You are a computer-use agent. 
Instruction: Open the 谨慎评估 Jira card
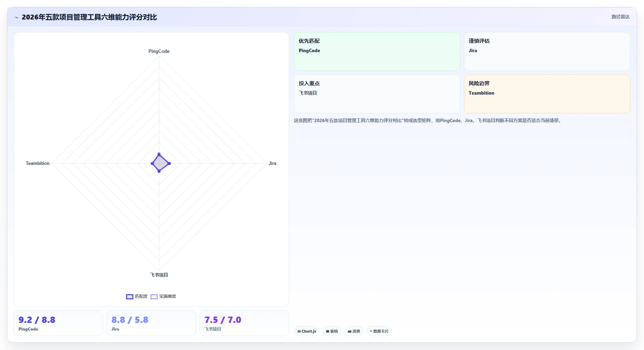click(x=547, y=51)
